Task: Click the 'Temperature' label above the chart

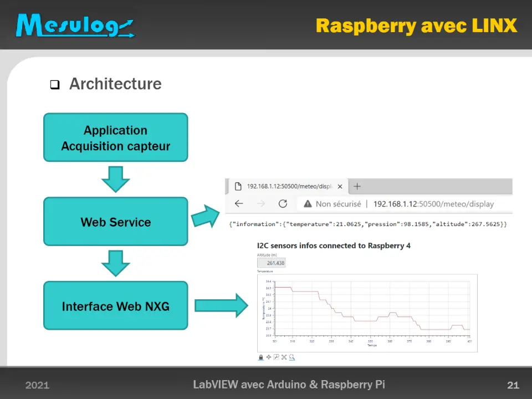Action: point(265,272)
